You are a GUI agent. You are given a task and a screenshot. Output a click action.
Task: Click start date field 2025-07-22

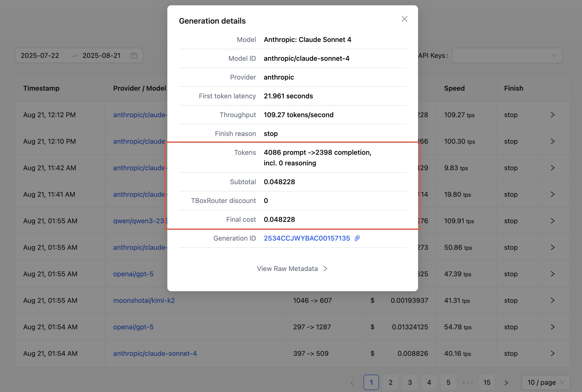click(40, 55)
